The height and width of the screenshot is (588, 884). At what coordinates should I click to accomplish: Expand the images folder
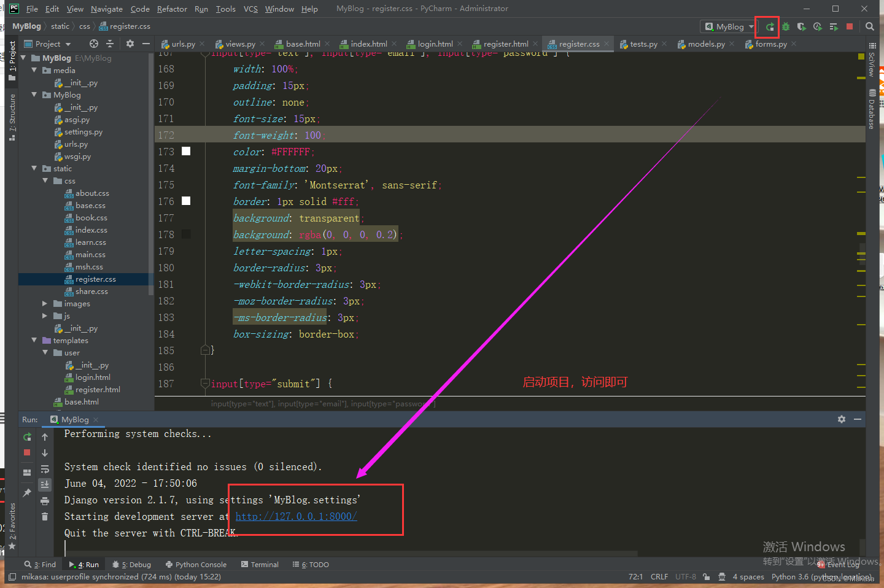click(x=45, y=303)
